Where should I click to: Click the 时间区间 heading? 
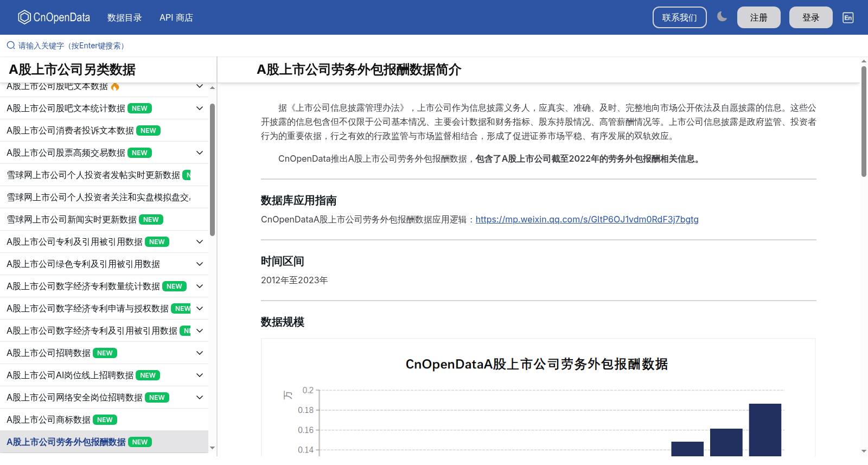(283, 262)
